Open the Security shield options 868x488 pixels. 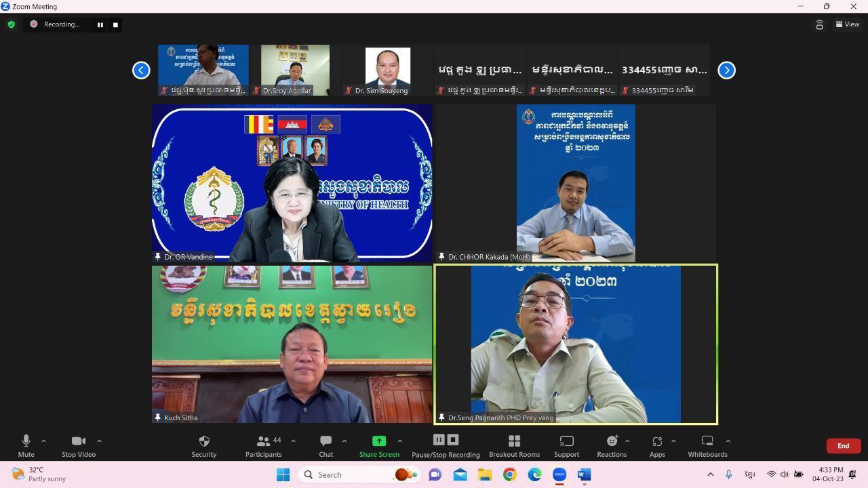click(203, 442)
